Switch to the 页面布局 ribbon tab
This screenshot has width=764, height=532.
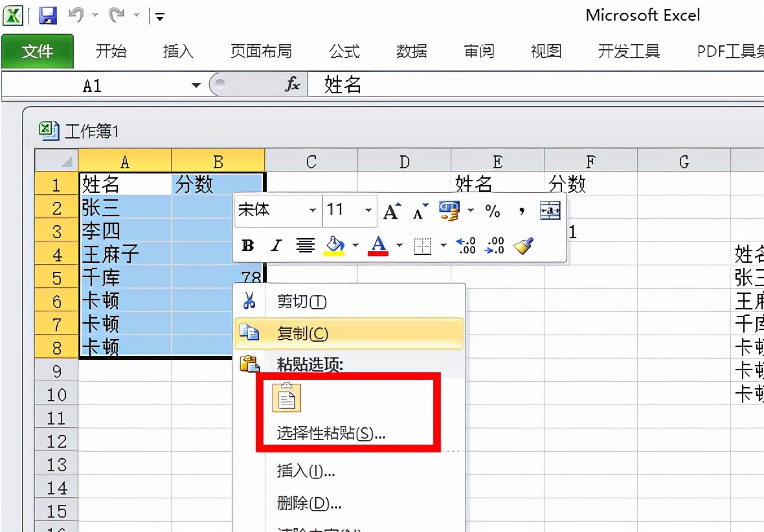click(x=261, y=51)
